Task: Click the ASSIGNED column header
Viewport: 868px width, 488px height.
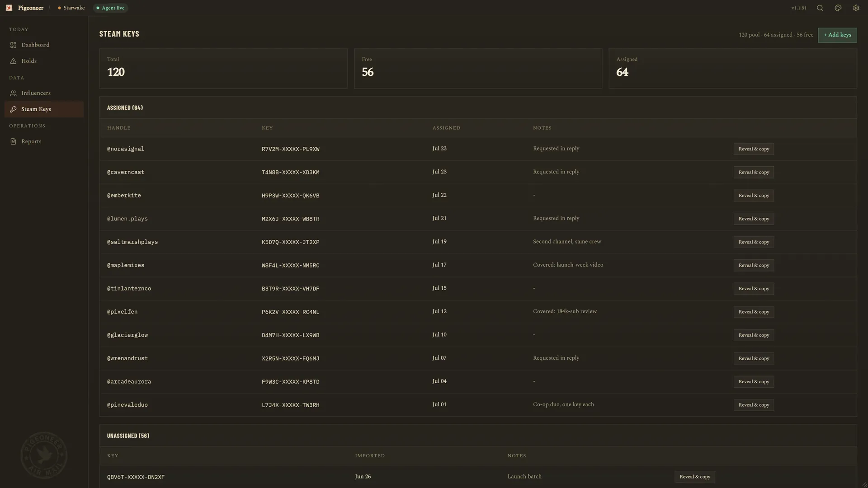Action: (x=446, y=128)
